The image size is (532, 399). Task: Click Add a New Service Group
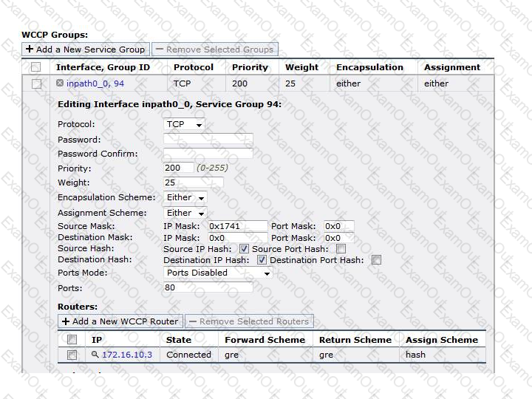click(86, 50)
